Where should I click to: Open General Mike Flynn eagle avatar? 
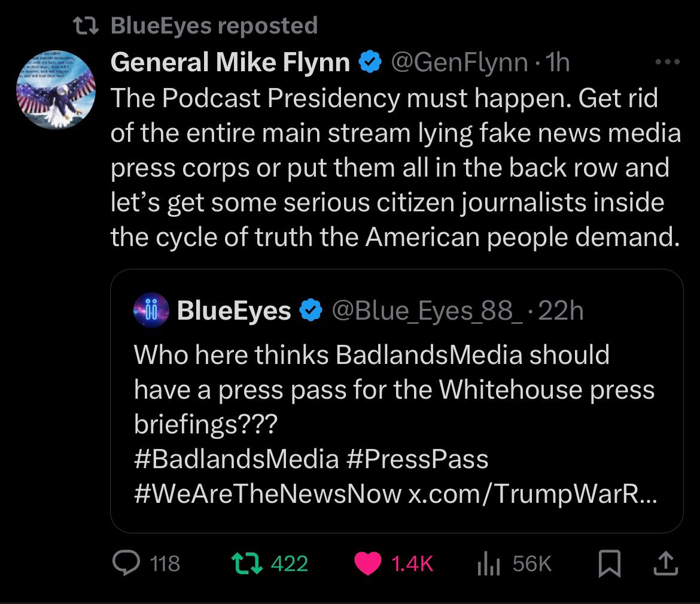coord(56,90)
